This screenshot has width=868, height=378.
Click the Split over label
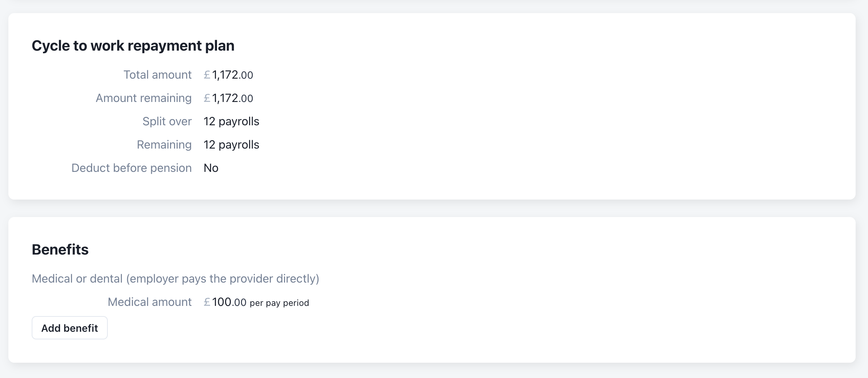coord(167,121)
